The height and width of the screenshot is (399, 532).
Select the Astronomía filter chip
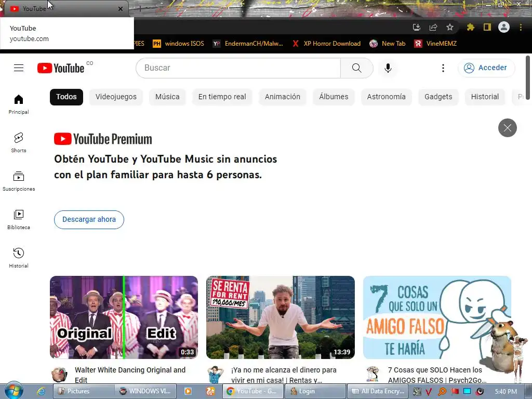(x=386, y=97)
